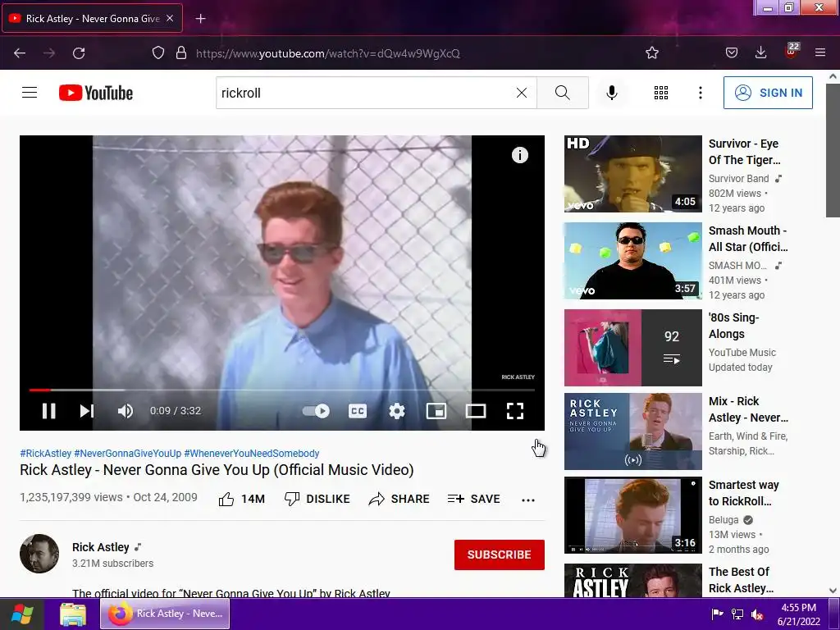Reload the current page
The image size is (840, 630).
79,53
